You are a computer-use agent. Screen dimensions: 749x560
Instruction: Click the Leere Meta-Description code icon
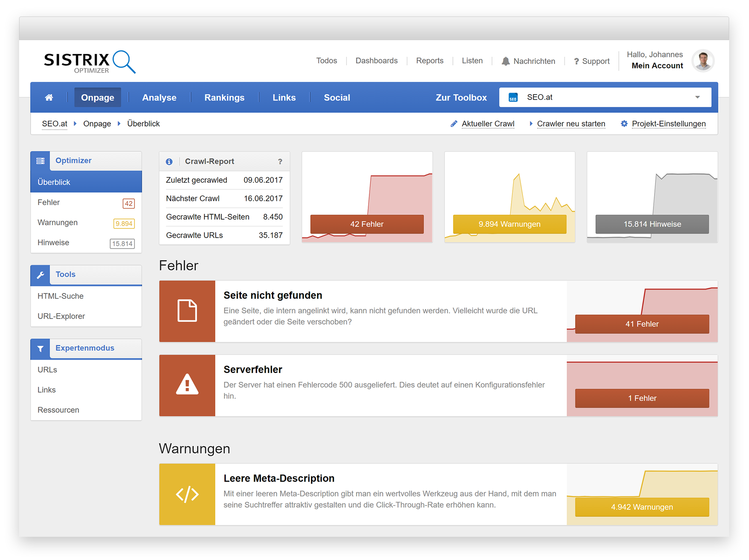click(x=187, y=494)
